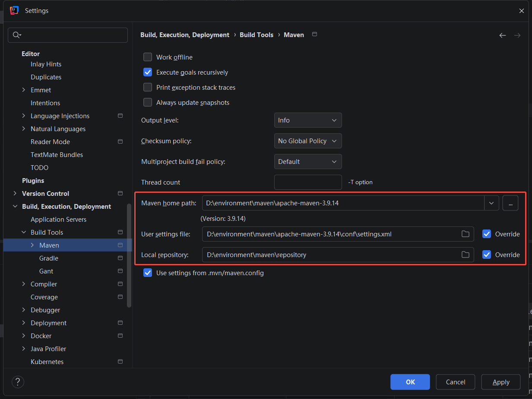
Task: Expand the Natural Languages node
Action: pos(24,129)
